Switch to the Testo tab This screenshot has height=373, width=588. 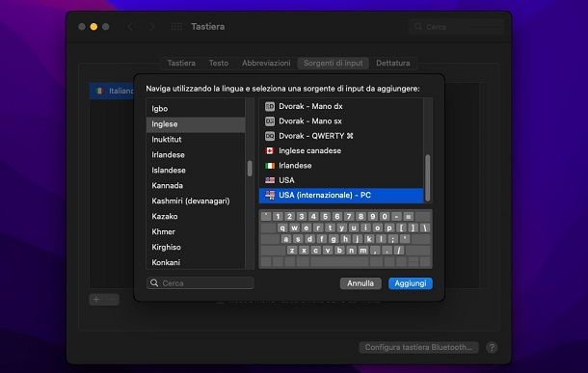219,63
